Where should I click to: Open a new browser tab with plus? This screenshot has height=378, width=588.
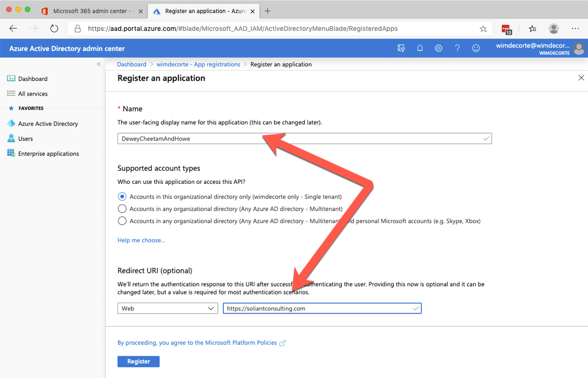268,11
